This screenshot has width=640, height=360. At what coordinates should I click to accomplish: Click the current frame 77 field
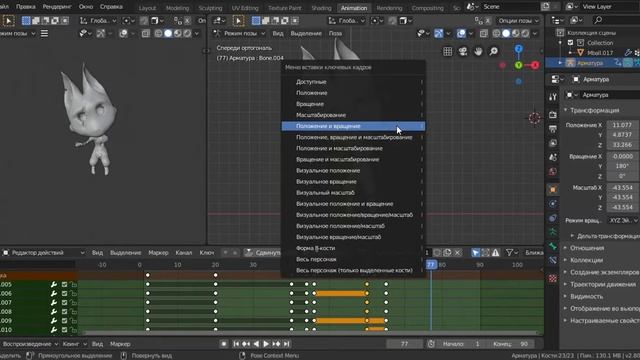tap(404, 344)
